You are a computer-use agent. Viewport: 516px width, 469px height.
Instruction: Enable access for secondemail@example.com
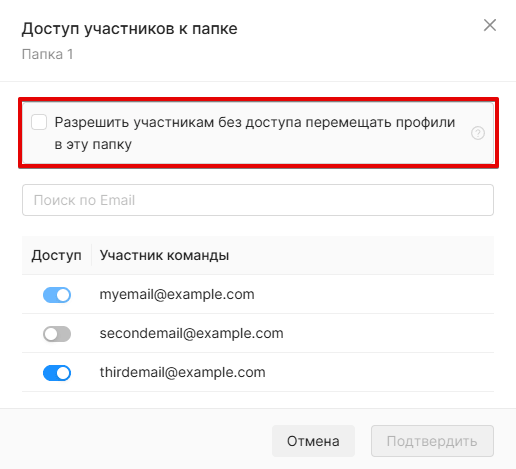tap(57, 334)
